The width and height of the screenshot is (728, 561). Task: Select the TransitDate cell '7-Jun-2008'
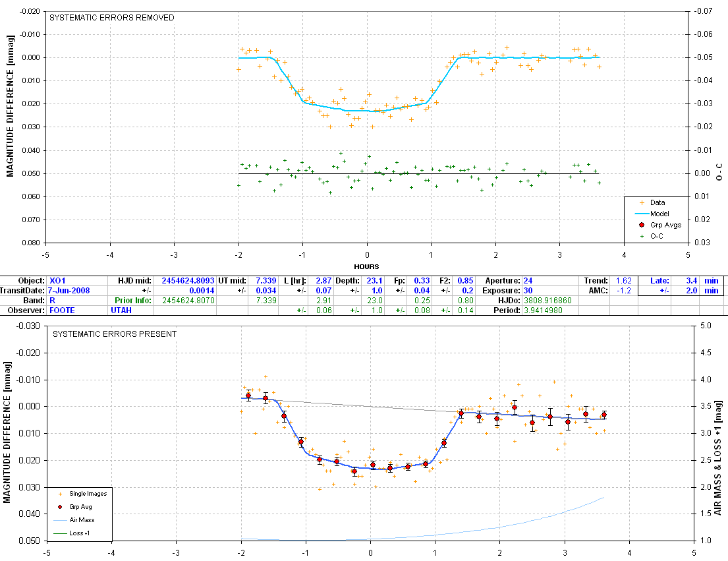click(69, 291)
